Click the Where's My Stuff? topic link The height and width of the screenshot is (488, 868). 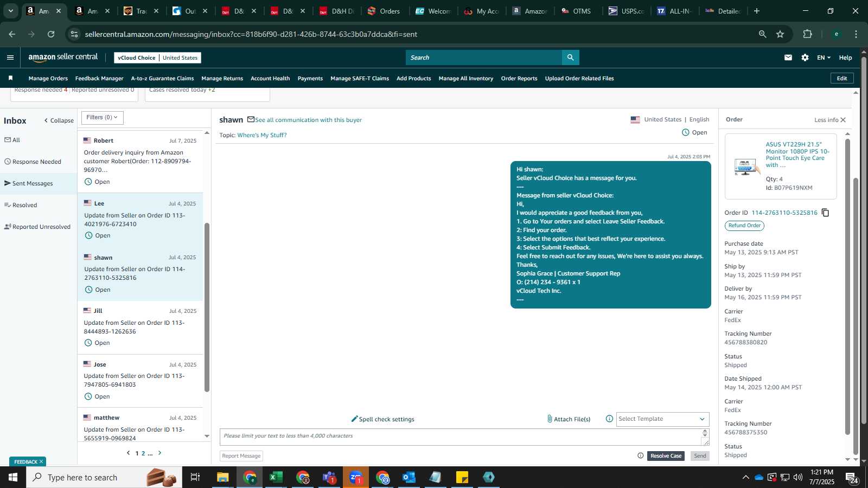[262, 135]
